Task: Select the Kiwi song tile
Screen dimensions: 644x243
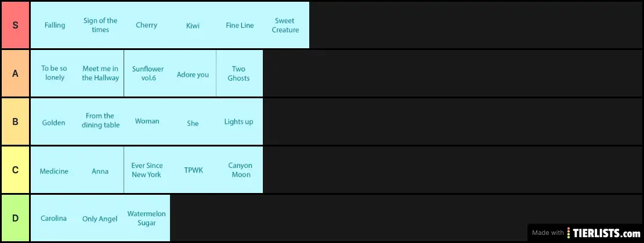Action: click(x=193, y=25)
